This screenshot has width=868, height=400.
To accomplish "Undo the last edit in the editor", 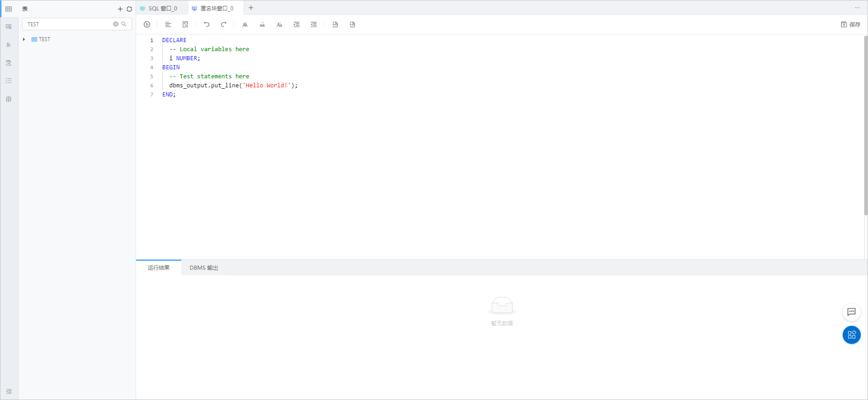I will pos(207,24).
